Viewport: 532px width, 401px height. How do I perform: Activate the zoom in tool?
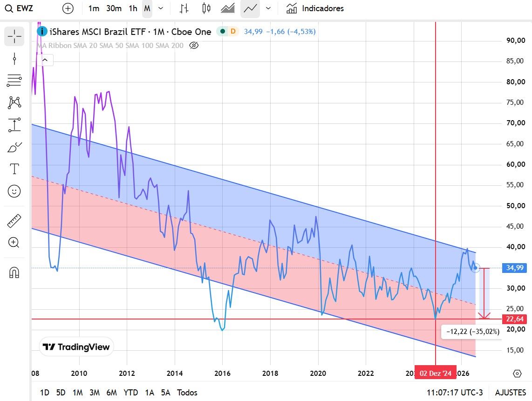click(x=14, y=243)
